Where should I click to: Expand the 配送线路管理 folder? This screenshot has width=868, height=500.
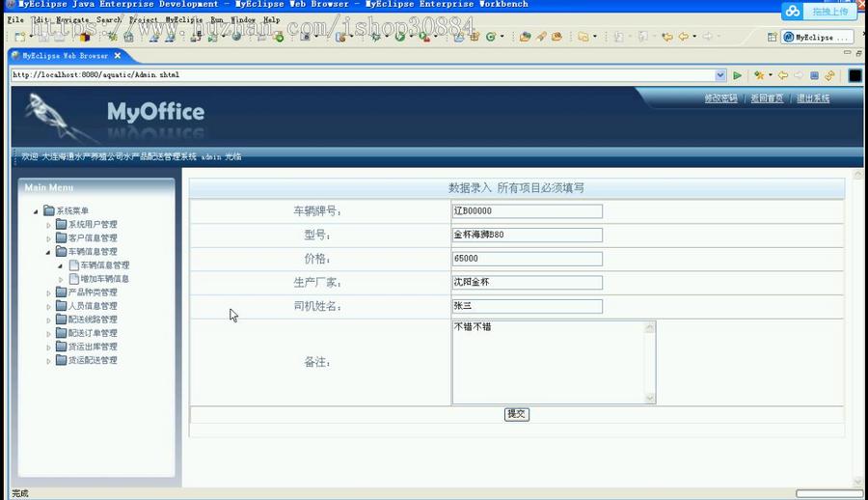click(49, 319)
